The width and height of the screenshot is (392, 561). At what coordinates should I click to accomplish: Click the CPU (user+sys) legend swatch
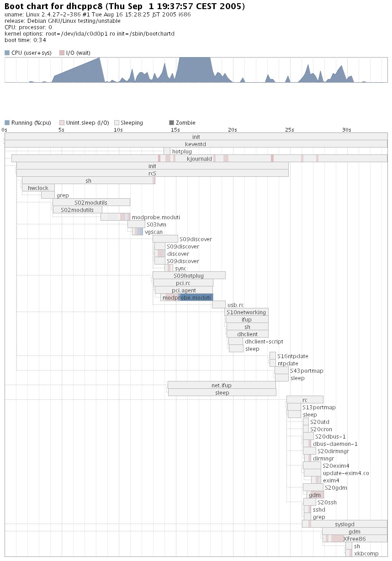pos(7,53)
